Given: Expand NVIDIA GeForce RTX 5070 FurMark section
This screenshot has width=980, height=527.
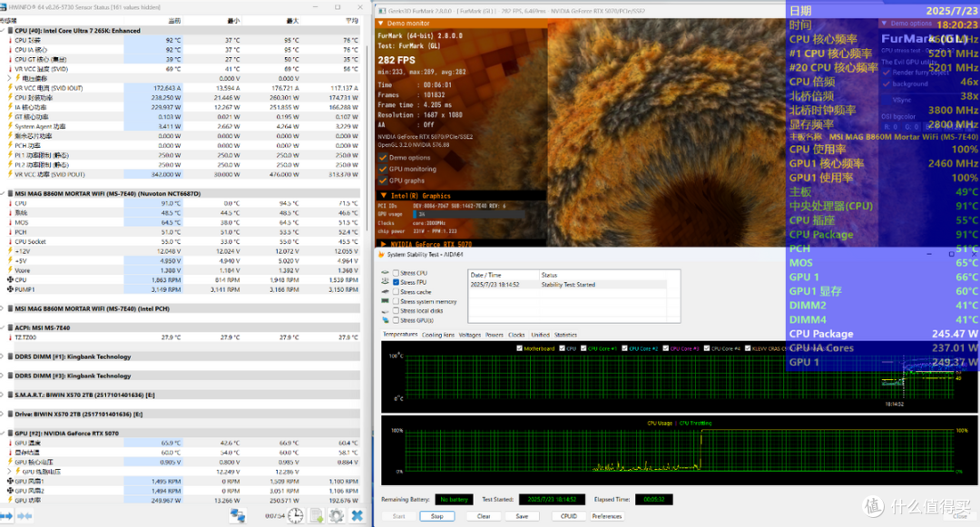Looking at the screenshot, I should click(383, 243).
